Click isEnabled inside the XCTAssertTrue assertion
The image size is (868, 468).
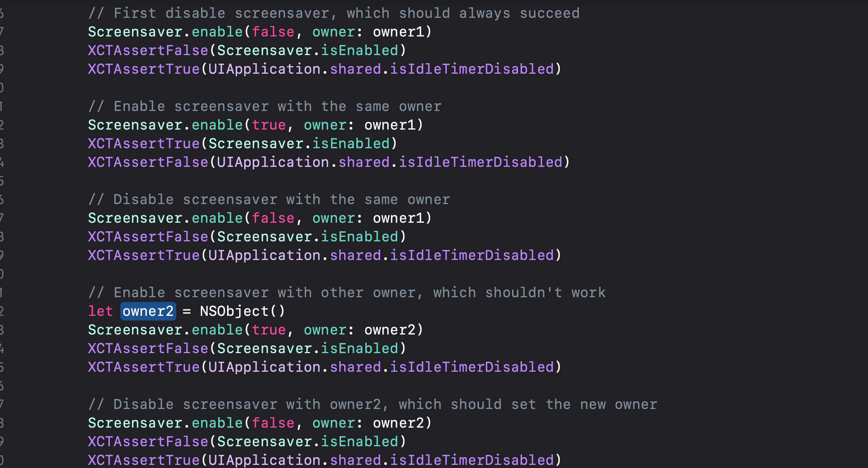coord(351,144)
